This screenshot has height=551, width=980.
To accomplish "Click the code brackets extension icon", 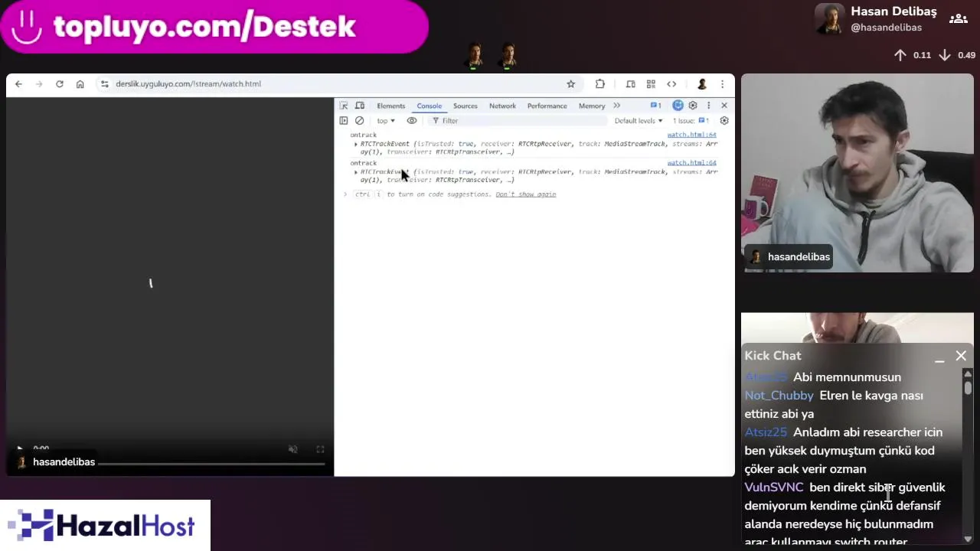I will 671,84.
